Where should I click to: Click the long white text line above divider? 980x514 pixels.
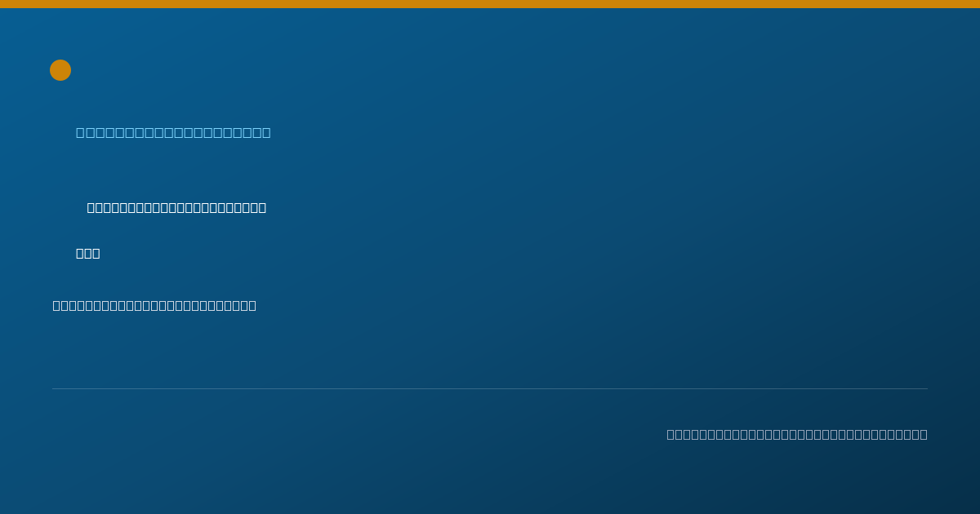click(x=154, y=305)
